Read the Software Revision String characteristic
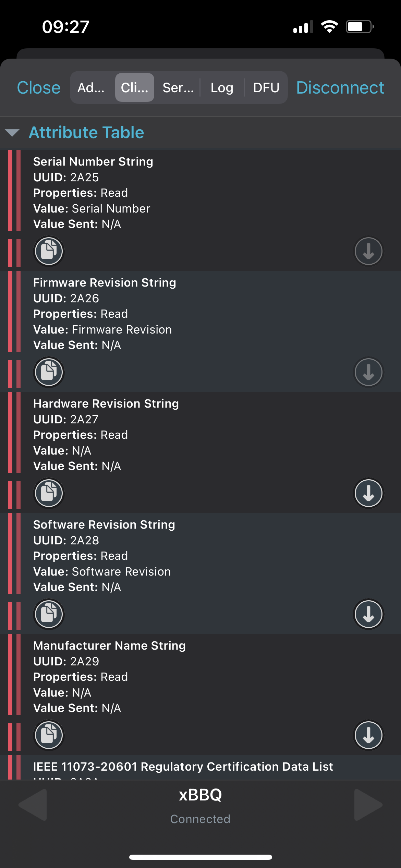Screen dimensions: 401x868 point(368,614)
